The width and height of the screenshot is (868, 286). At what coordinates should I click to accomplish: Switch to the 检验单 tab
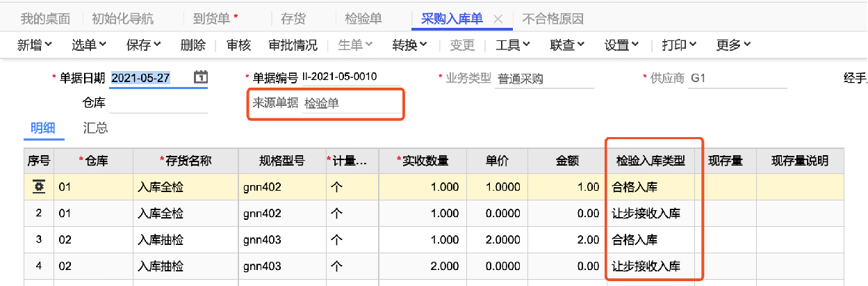(363, 19)
